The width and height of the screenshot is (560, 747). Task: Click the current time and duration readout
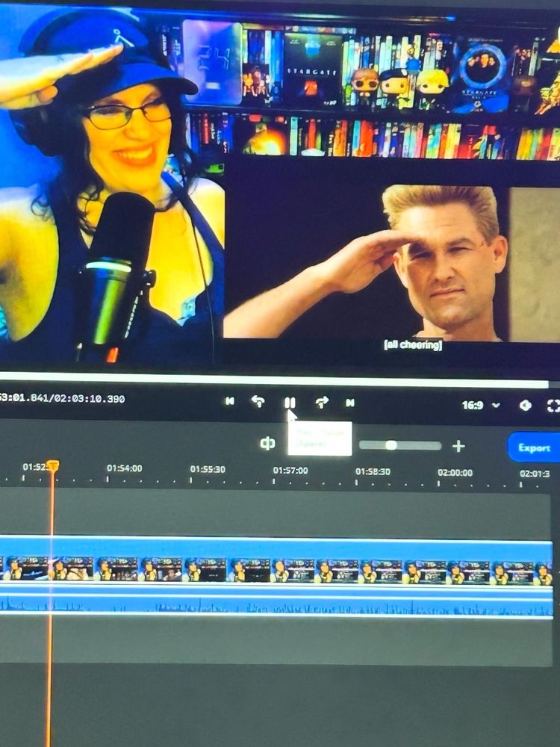(x=63, y=399)
